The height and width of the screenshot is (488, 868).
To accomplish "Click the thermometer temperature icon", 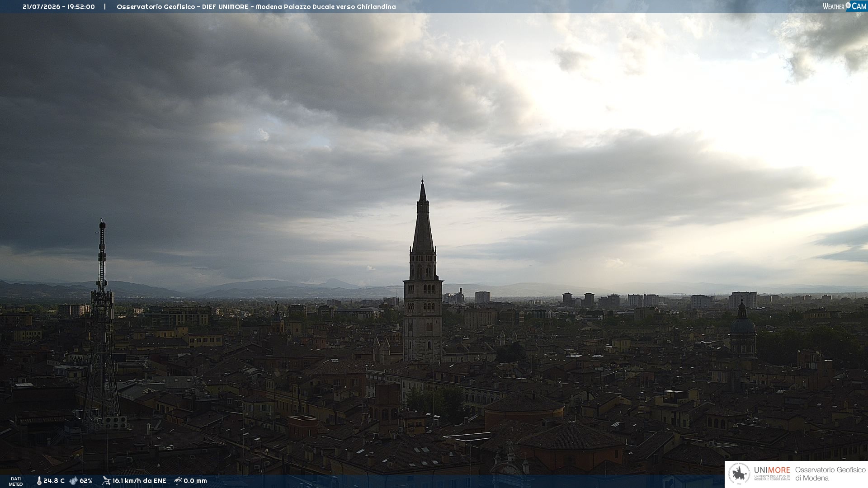I will pos(39,481).
